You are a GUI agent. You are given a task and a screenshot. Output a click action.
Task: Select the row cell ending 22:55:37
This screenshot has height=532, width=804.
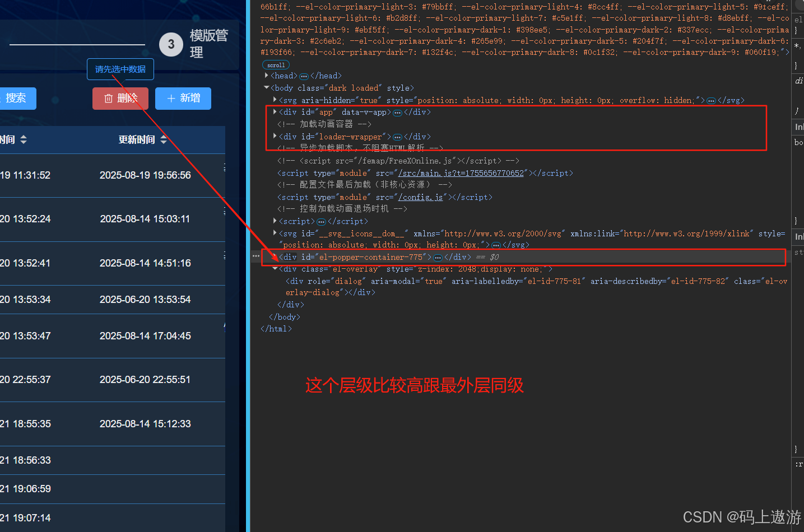25,380
